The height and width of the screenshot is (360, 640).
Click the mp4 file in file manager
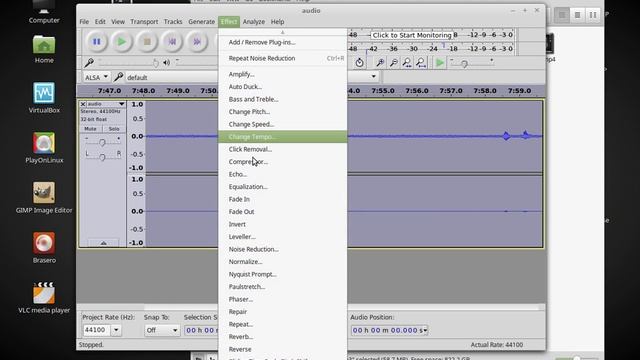coord(550,47)
